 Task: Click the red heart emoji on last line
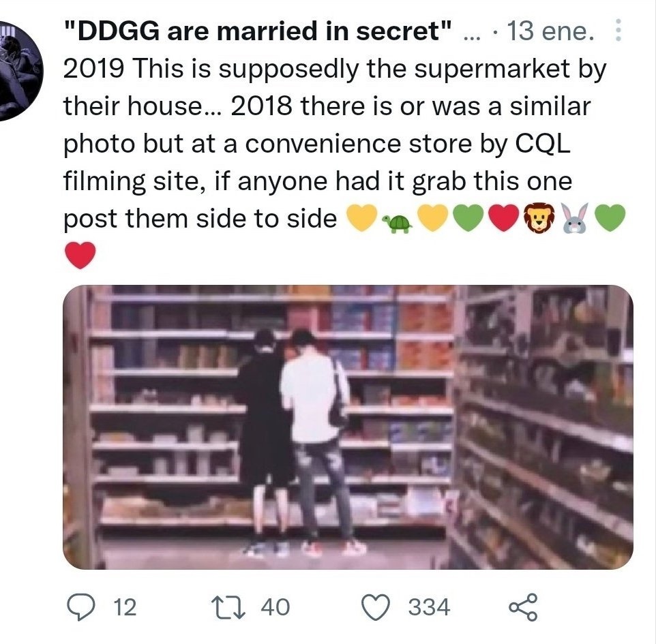tap(80, 255)
